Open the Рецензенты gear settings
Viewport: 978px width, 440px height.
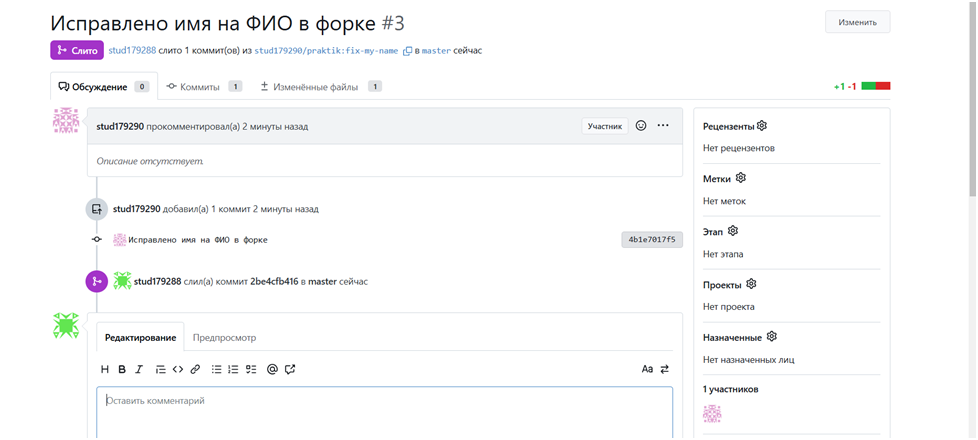coord(762,125)
